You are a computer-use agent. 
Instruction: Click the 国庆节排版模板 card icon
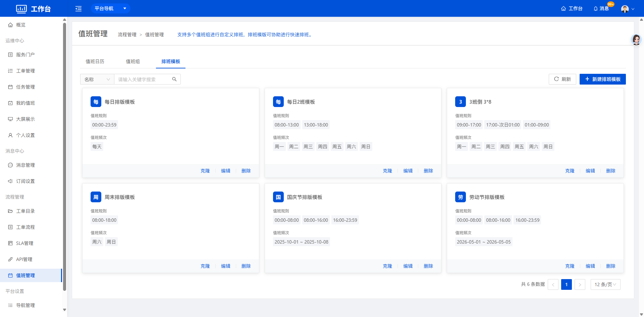278,197
